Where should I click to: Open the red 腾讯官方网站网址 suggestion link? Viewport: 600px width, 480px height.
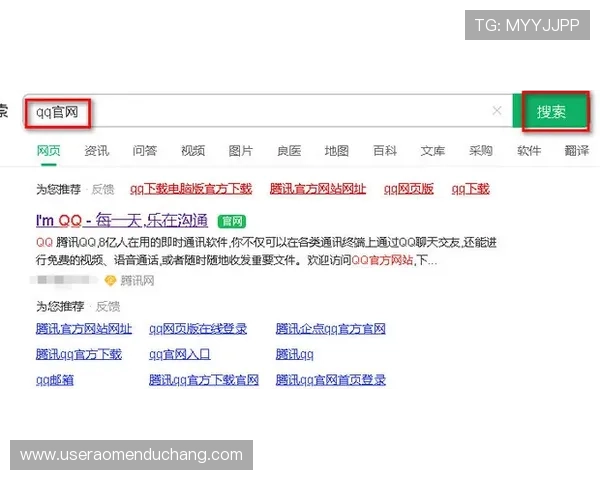click(x=318, y=189)
